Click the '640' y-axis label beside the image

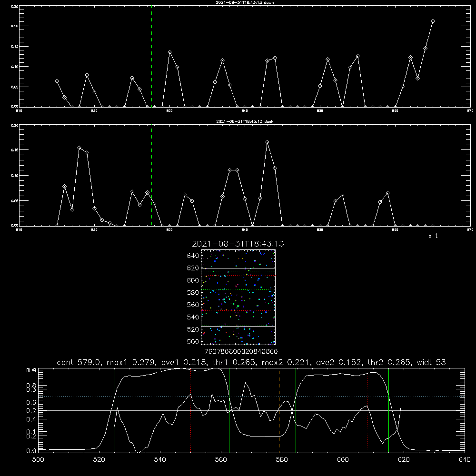[193, 256]
